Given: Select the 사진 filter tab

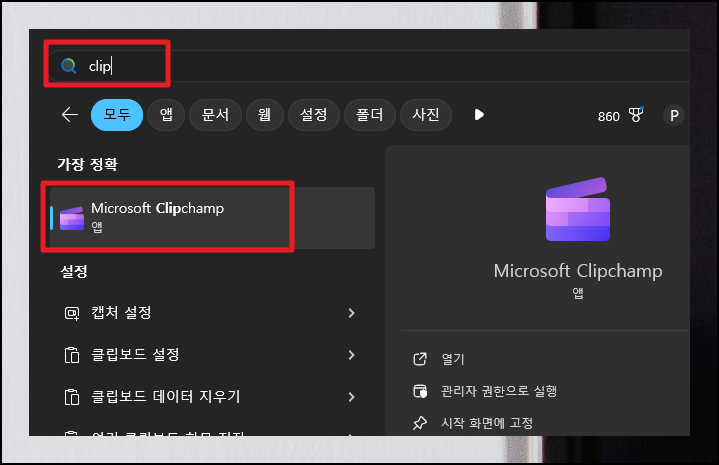Looking at the screenshot, I should (x=426, y=115).
